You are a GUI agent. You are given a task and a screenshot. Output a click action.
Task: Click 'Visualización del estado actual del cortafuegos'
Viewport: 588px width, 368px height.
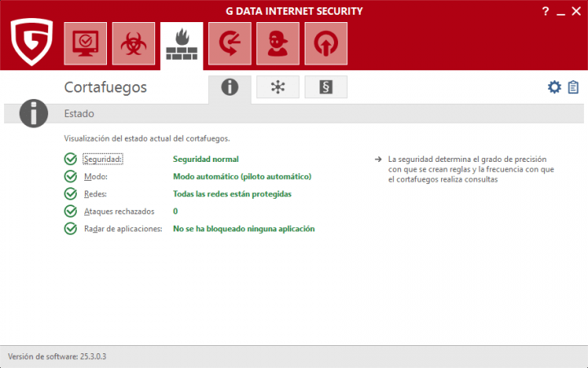[x=147, y=138]
